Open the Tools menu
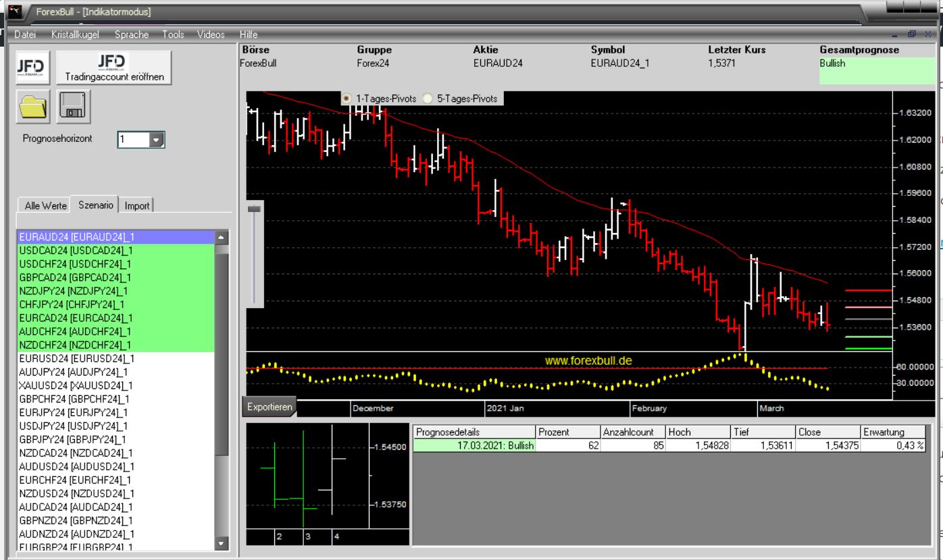Viewport: 943px width, 560px height. pos(173,34)
